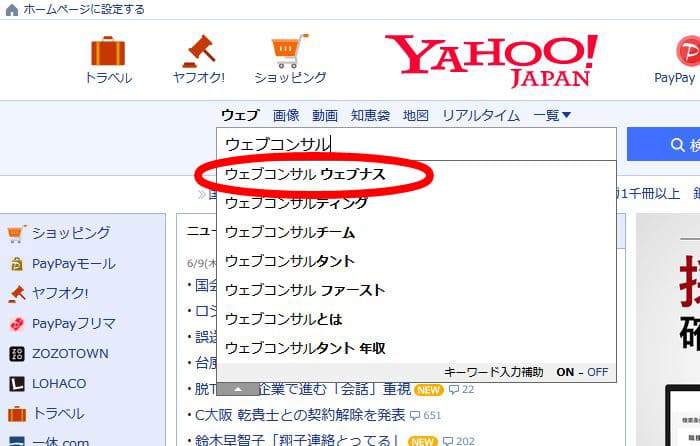Open the C大阪 乾貴士との契約解除を発表 headline
This screenshot has width=700, height=446.
coord(300,415)
